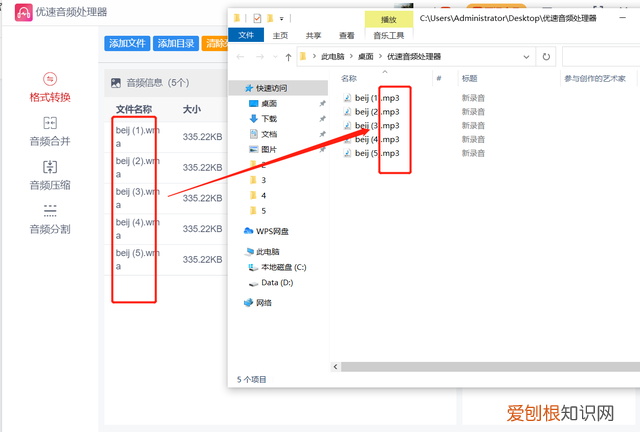Image resolution: width=640 pixels, height=432 pixels.
Task: Refresh the Explorer folder view
Action: pos(546,57)
